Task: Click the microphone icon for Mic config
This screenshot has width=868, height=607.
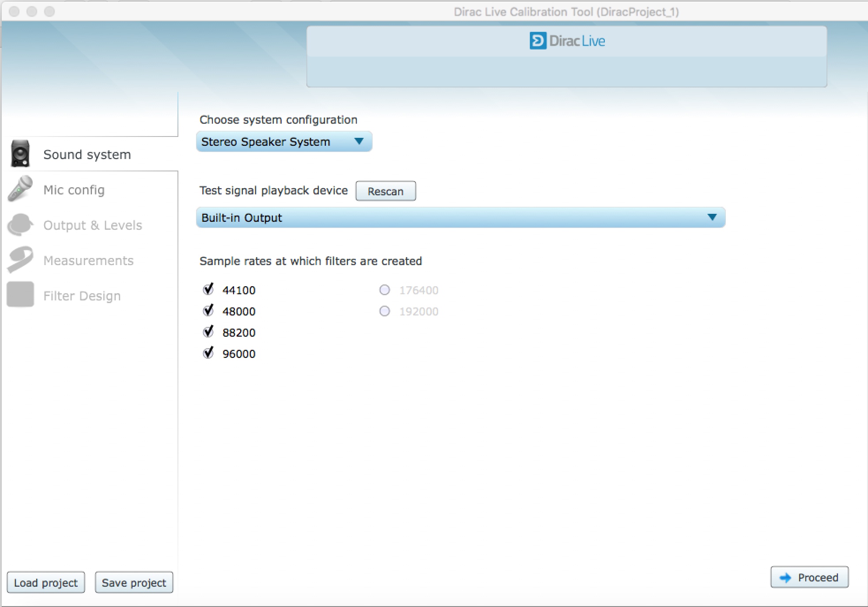Action: [20, 189]
